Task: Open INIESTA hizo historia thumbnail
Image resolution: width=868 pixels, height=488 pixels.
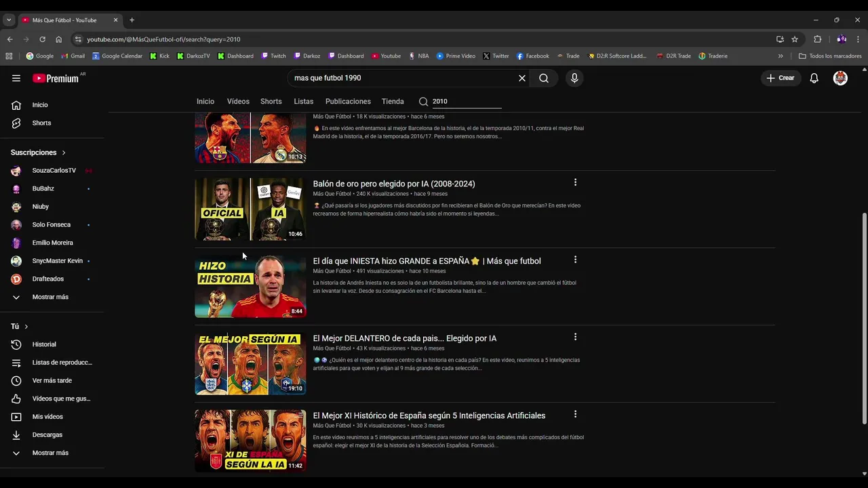Action: pyautogui.click(x=250, y=287)
